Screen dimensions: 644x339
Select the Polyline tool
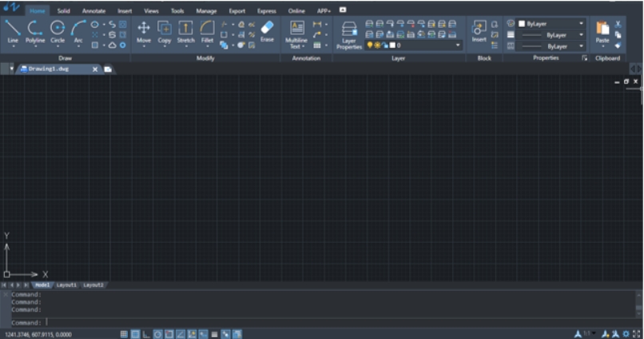pyautogui.click(x=35, y=31)
